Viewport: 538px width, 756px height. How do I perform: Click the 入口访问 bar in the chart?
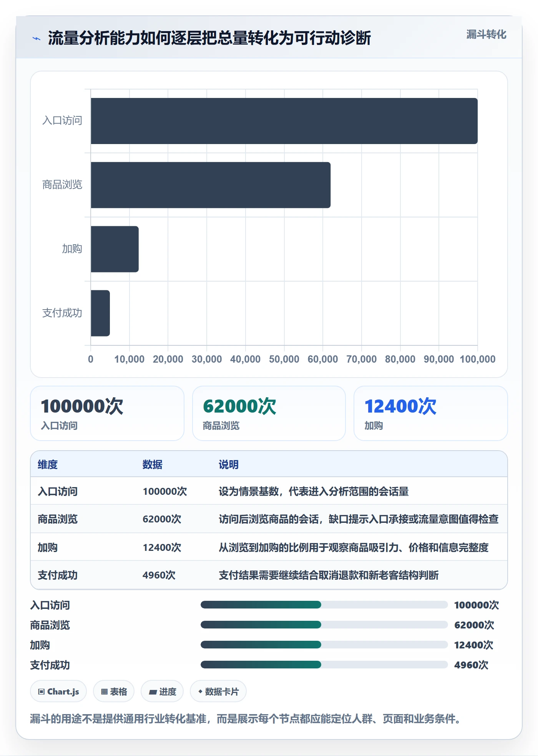click(284, 121)
